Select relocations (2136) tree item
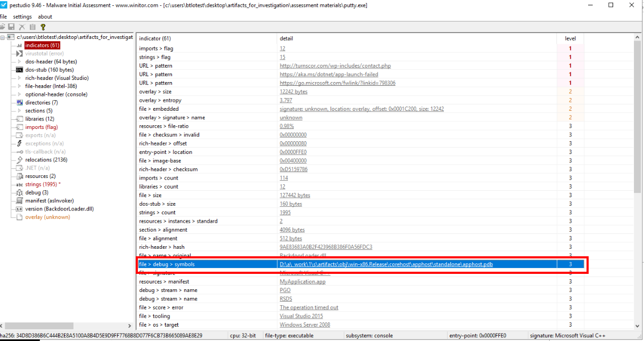Image resolution: width=644 pixels, height=341 pixels. [46, 160]
